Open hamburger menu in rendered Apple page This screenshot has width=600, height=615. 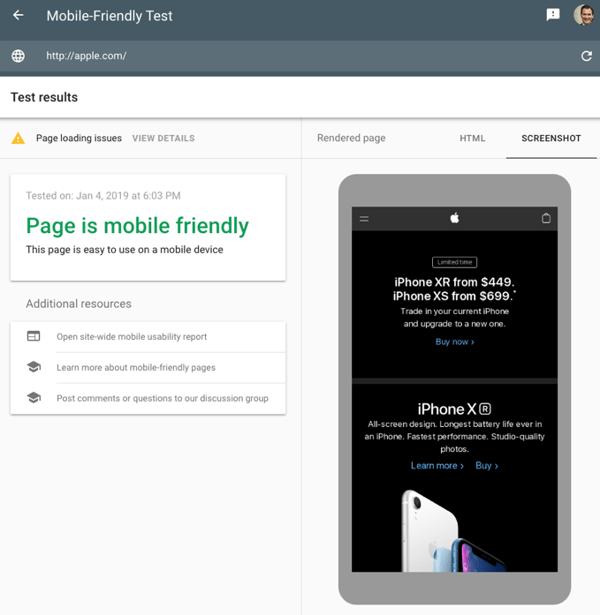[x=364, y=219]
